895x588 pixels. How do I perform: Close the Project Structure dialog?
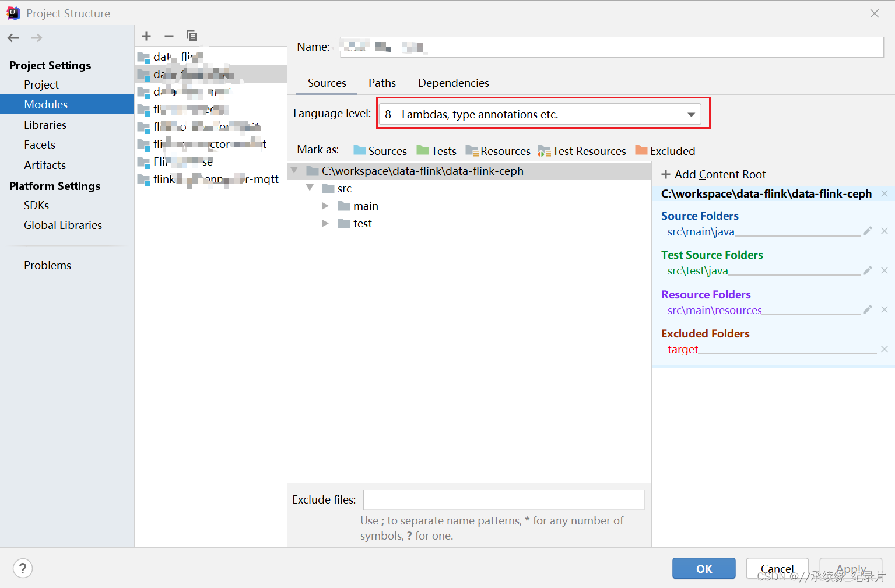[875, 13]
